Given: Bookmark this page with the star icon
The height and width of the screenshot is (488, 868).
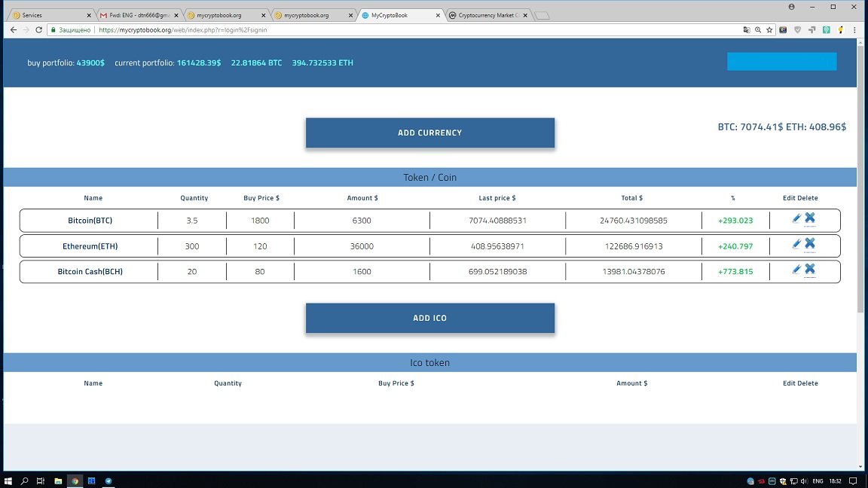Looking at the screenshot, I should (769, 30).
